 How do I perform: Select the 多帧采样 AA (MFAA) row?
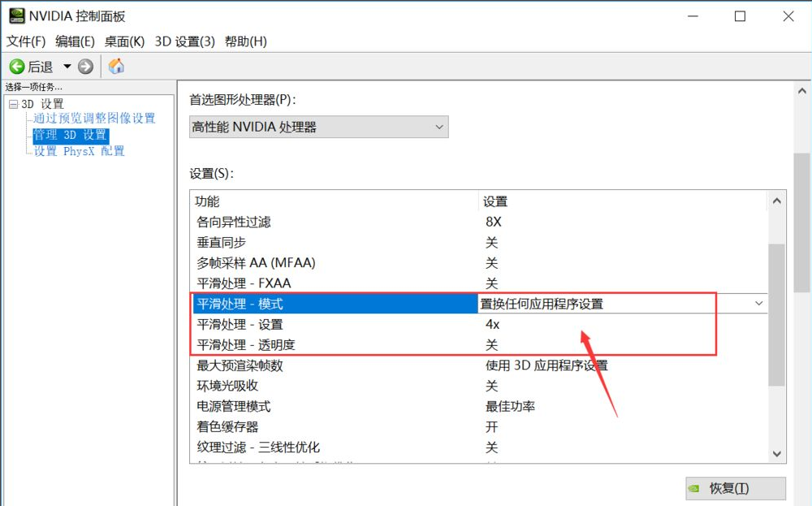479,262
